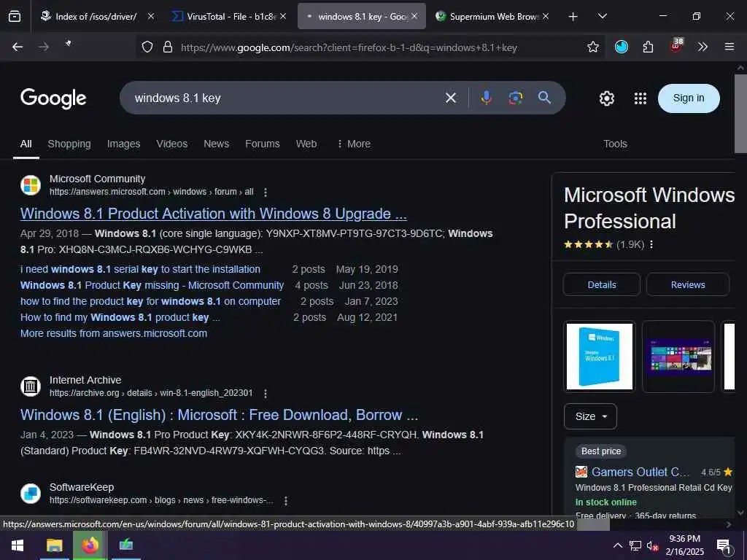Clear the search box with the X icon
This screenshot has height=560, width=747.
(451, 98)
